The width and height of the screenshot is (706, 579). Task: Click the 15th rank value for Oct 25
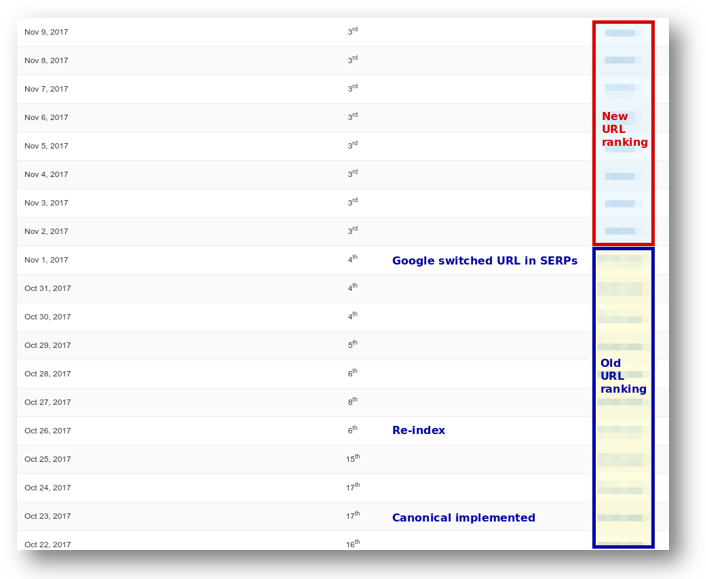tap(352, 459)
